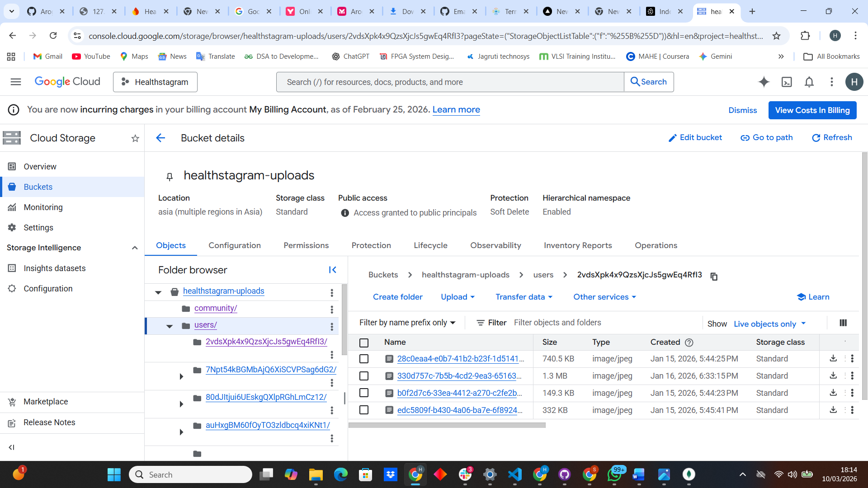Copy folder path with copy icon
The width and height of the screenshot is (868, 488).
714,276
